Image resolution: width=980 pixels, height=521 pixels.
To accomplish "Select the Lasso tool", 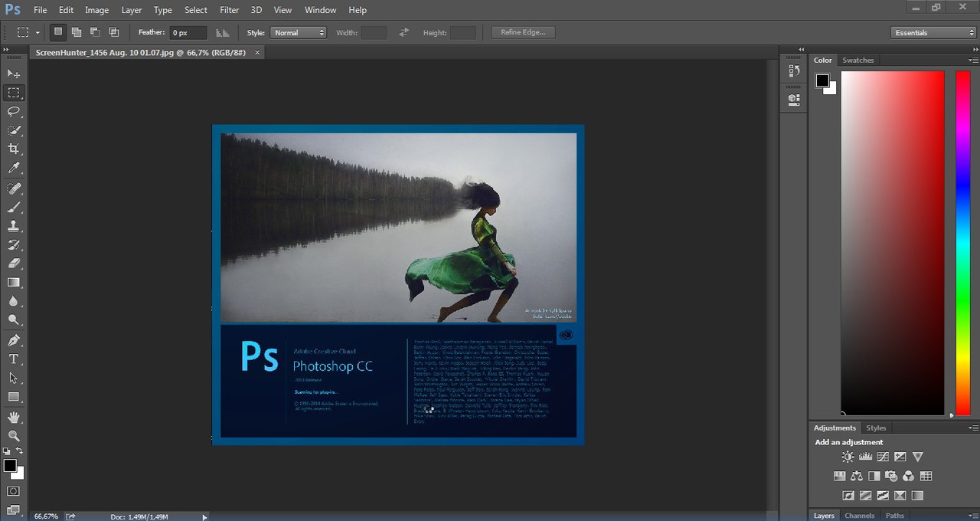I will coord(14,112).
